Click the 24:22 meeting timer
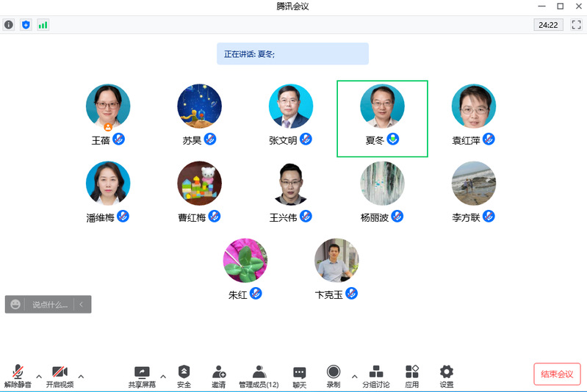 coord(548,25)
